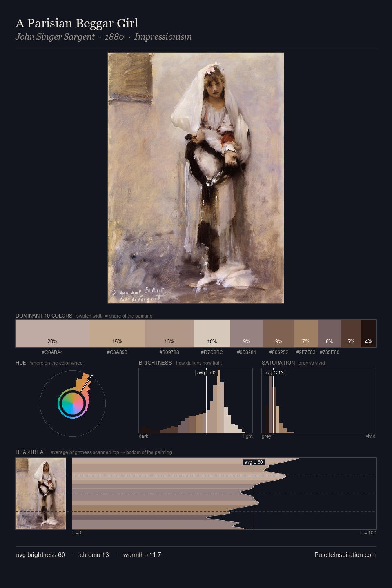The height and width of the screenshot is (588, 392).
Task: Select the 20% swatch #C0ABA4
Action: (x=53, y=334)
